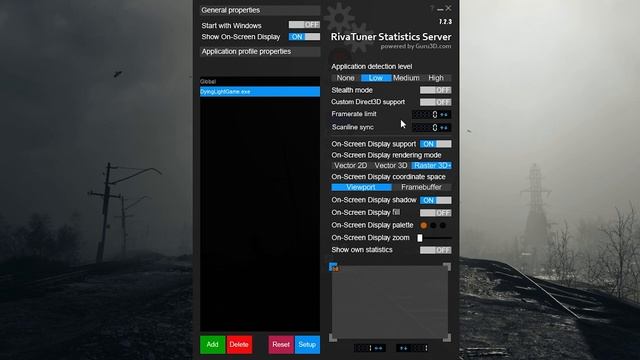The image size is (640, 360).
Task: Pick the third OSD palette color
Action: [442, 225]
